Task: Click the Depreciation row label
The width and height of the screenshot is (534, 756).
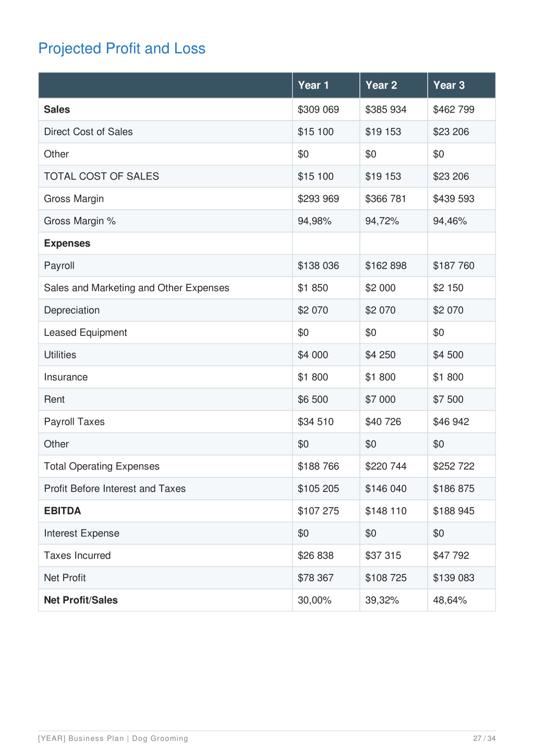Action: pos(72,310)
